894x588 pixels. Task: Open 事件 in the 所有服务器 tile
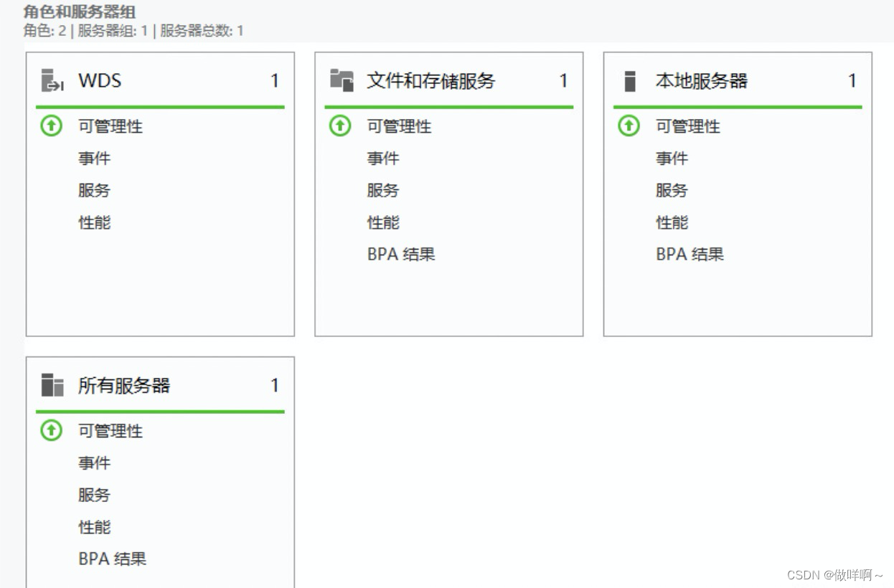95,463
